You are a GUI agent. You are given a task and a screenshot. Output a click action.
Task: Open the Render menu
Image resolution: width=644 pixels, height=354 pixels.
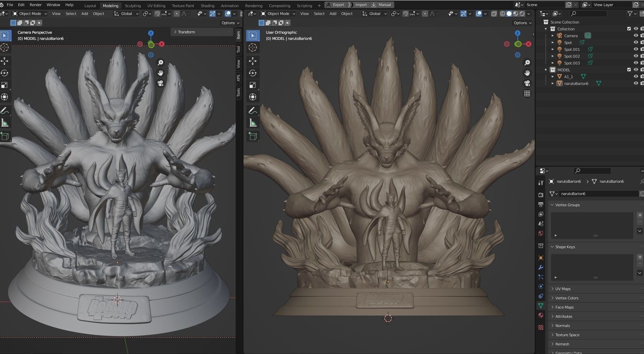click(x=35, y=5)
